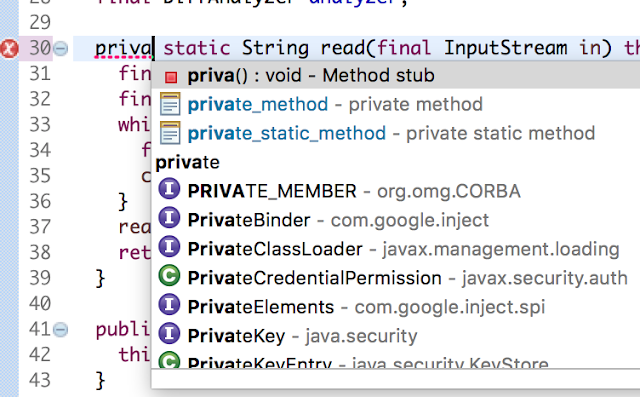Click the error marker on line 30
This screenshot has width=640, height=397.
pos(9,49)
